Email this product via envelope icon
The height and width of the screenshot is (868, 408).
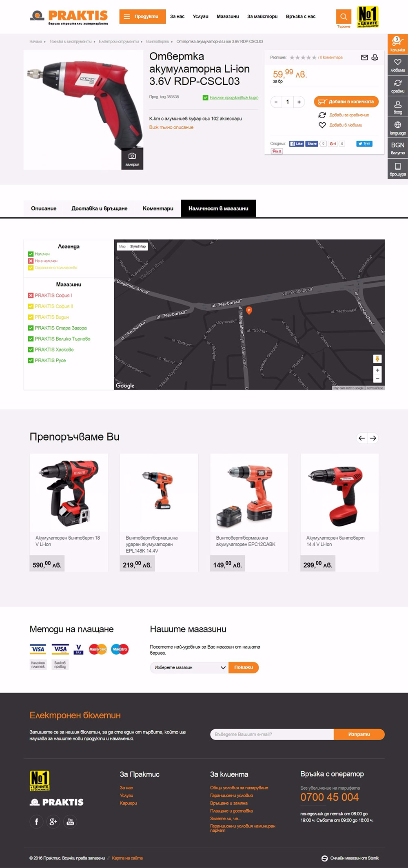364,58
